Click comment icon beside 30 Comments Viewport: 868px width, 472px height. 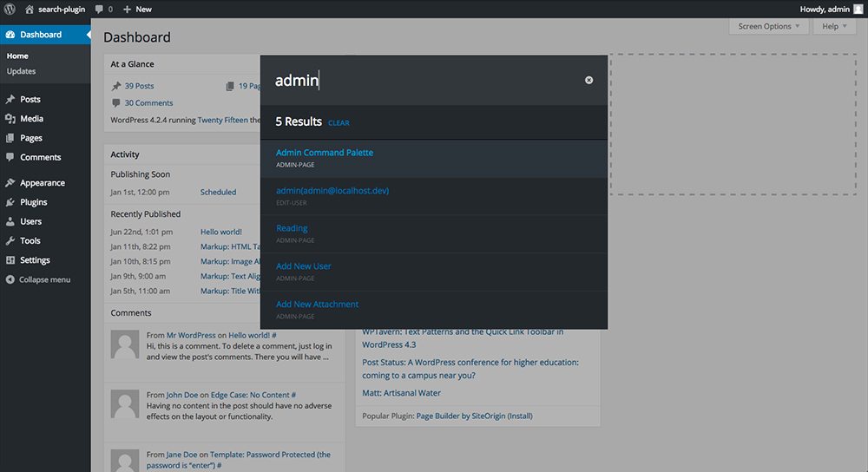tap(116, 103)
